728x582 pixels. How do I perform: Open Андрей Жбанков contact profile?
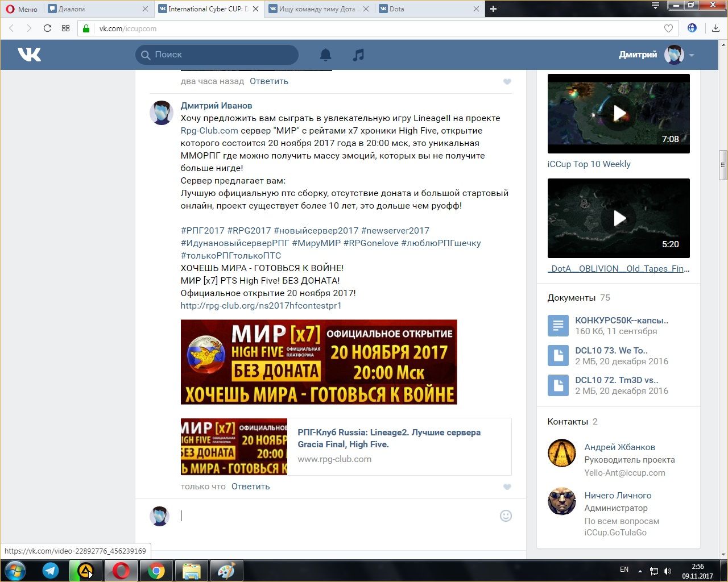click(x=619, y=447)
